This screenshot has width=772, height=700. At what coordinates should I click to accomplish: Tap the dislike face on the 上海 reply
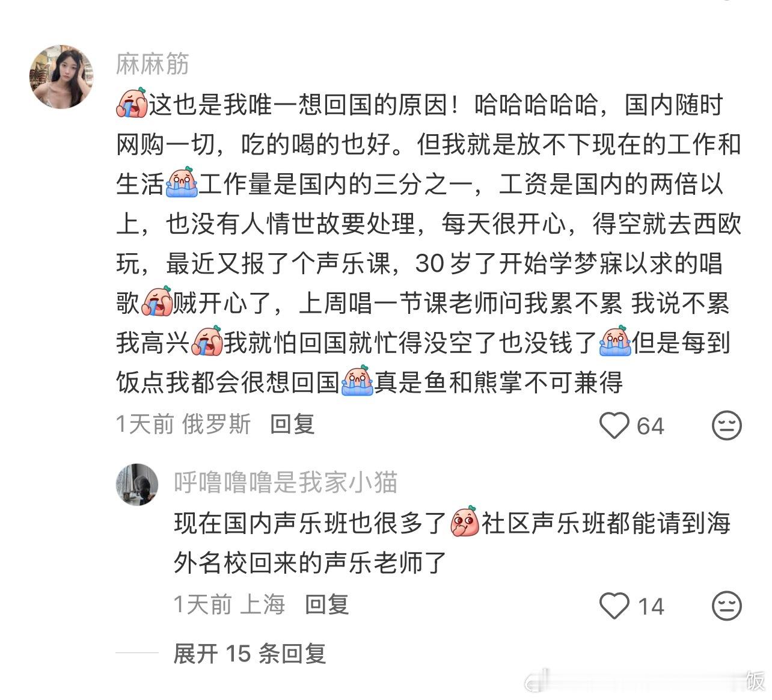[x=726, y=606]
